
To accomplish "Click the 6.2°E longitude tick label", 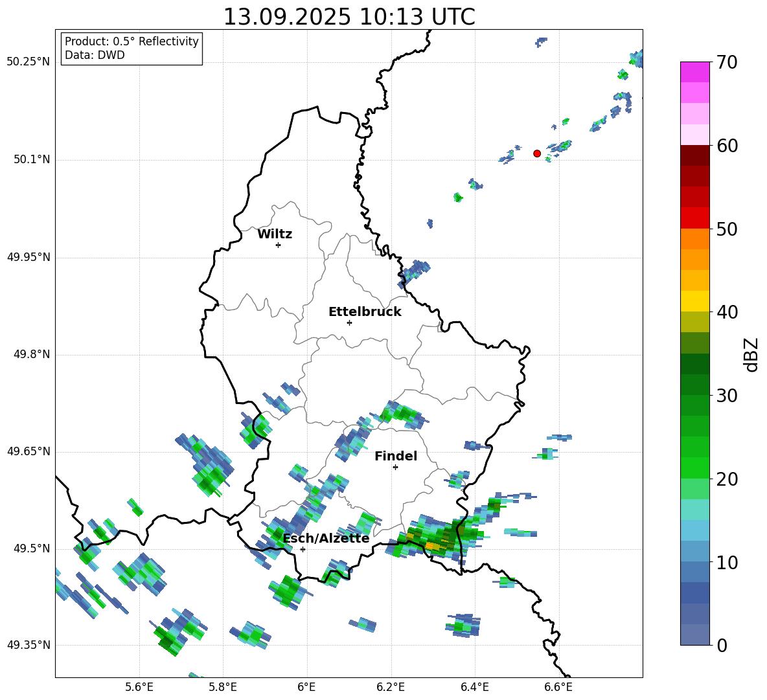I will [x=391, y=687].
